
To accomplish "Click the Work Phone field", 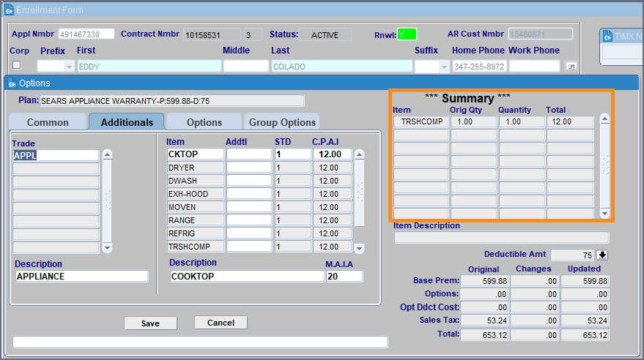I will pyautogui.click(x=534, y=66).
